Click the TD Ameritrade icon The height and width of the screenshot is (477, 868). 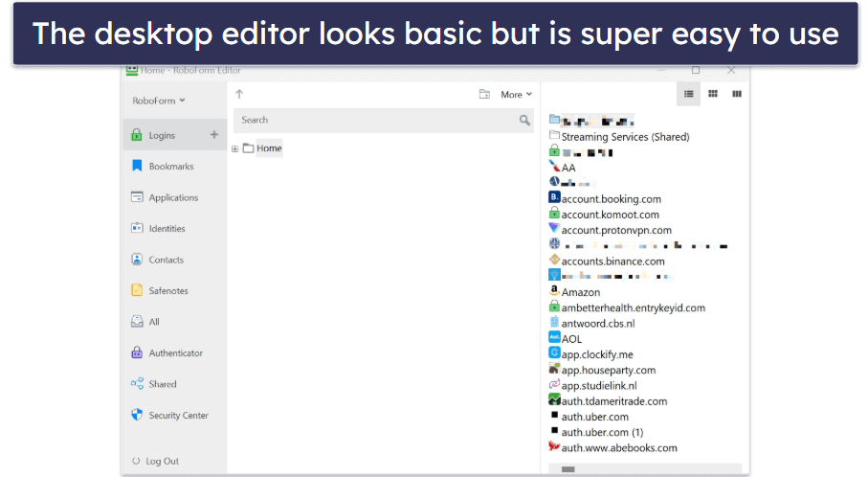click(x=554, y=398)
